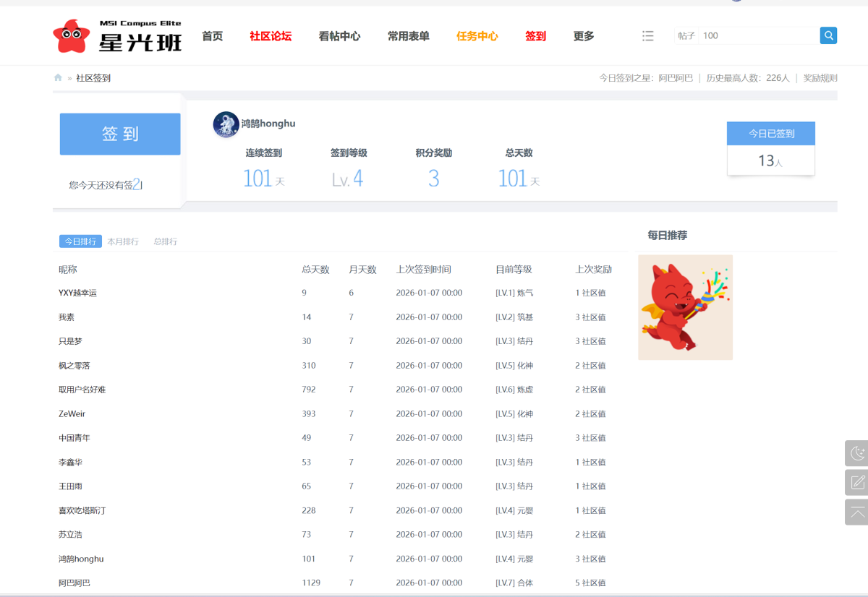This screenshot has height=597, width=868.
Task: Open the 社区论坛 menu item
Action: point(270,35)
